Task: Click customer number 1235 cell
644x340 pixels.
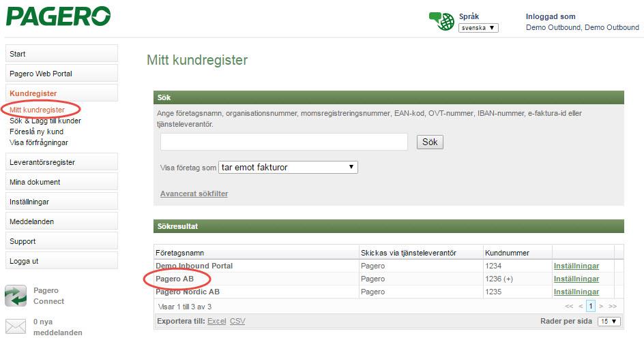Action: (x=493, y=292)
